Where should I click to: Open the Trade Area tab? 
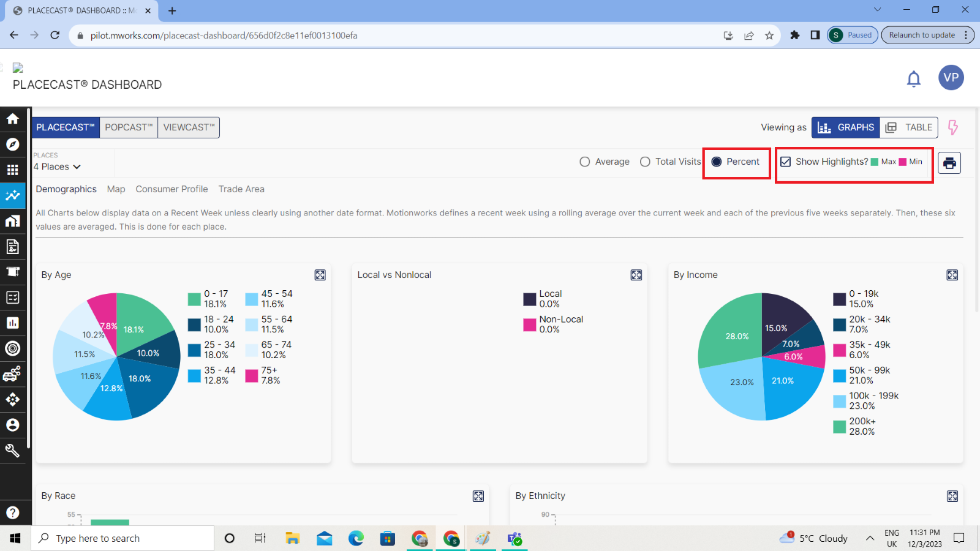point(241,189)
